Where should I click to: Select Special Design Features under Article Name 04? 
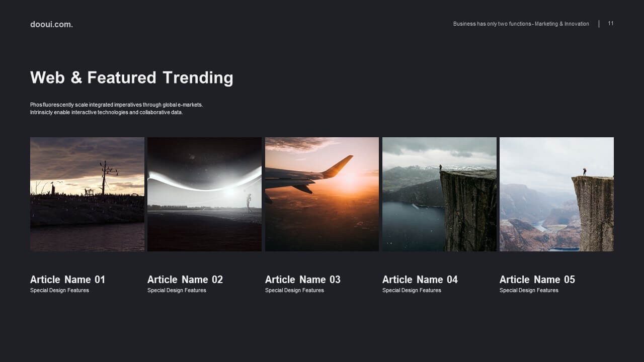coord(412,290)
